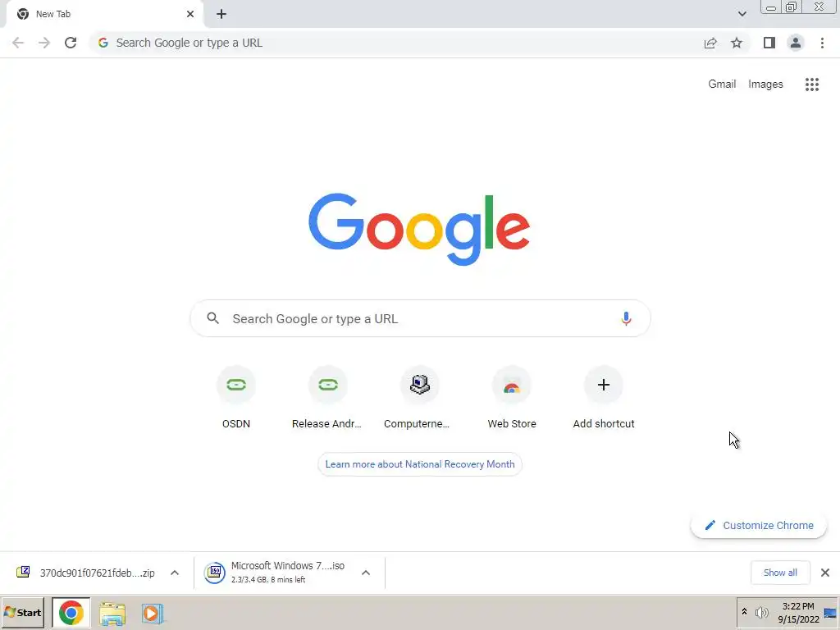
Task: Click the show desktop tray icon
Action: pyautogui.click(x=830, y=614)
